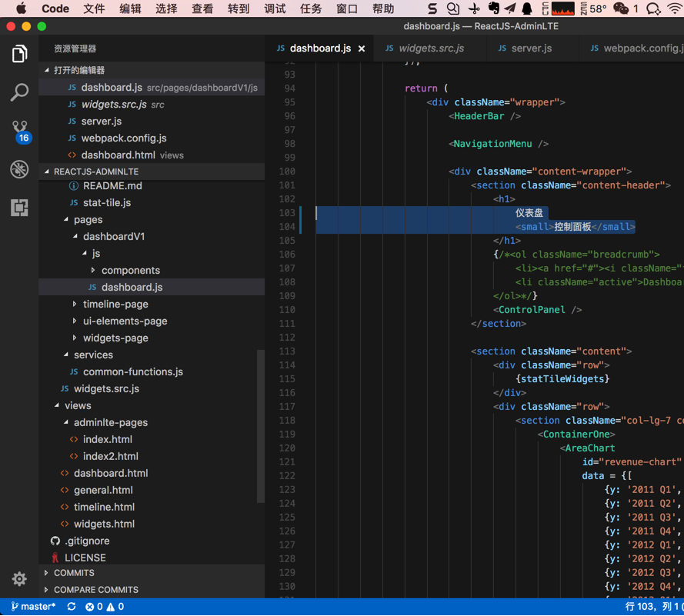The image size is (684, 616).
Task: Open the Explorer view in activity bar
Action: pos(19,54)
